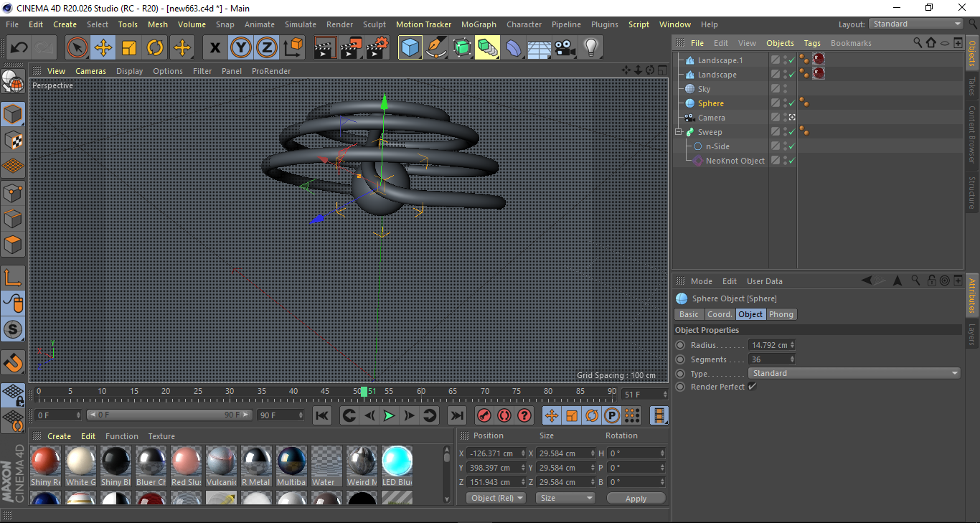The image size is (980, 523).
Task: Click the Position Y input field
Action: (496, 468)
